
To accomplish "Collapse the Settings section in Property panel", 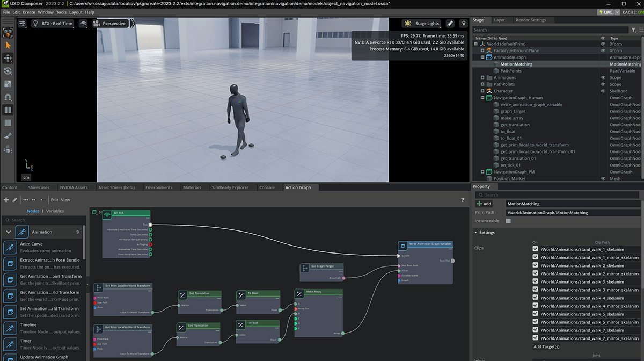I will pos(475,233).
